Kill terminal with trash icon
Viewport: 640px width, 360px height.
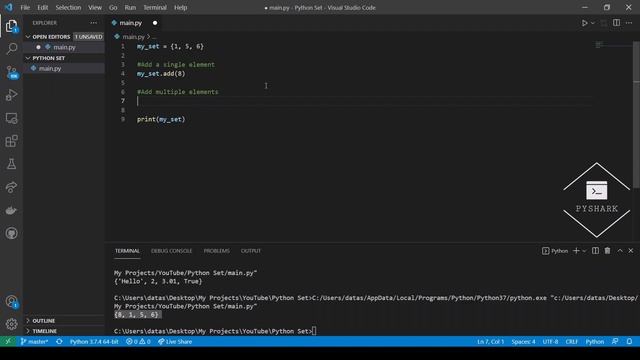(607, 251)
